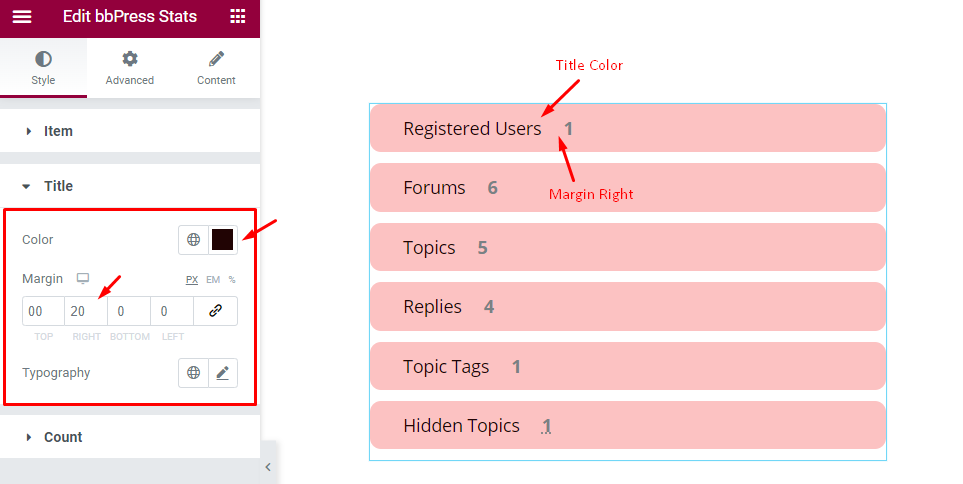Screen dimensions: 963x484
Task: Select the Registered Users stat row
Action: tap(628, 128)
